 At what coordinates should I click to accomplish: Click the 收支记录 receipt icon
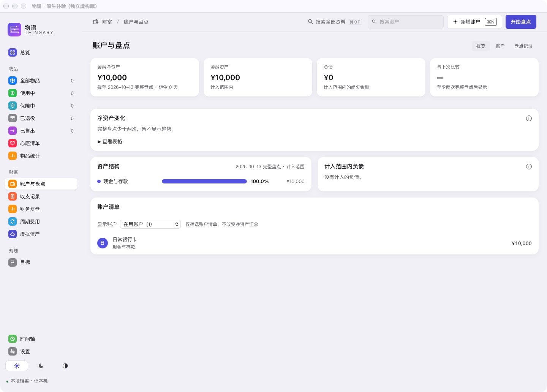13,196
